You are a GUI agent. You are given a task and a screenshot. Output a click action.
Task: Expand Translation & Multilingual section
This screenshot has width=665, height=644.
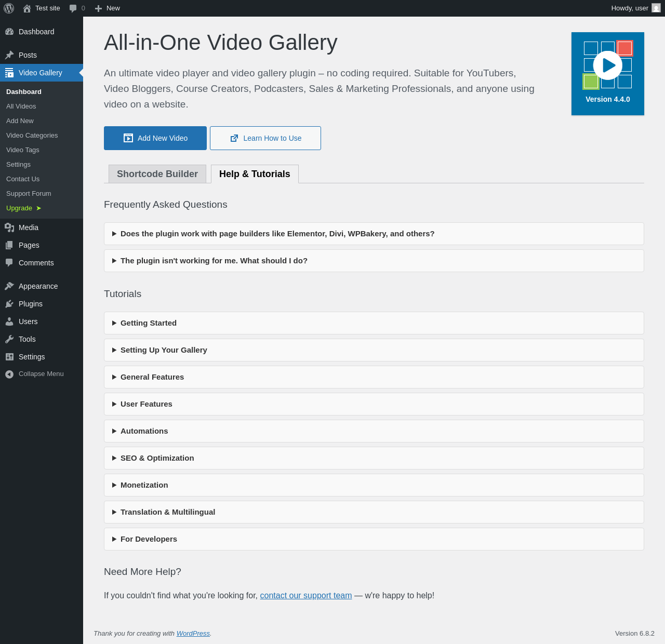pyautogui.click(x=374, y=512)
